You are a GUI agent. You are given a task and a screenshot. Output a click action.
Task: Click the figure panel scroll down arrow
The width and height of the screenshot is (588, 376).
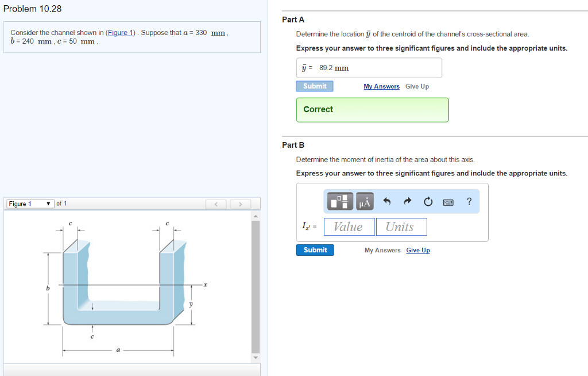pos(256,358)
